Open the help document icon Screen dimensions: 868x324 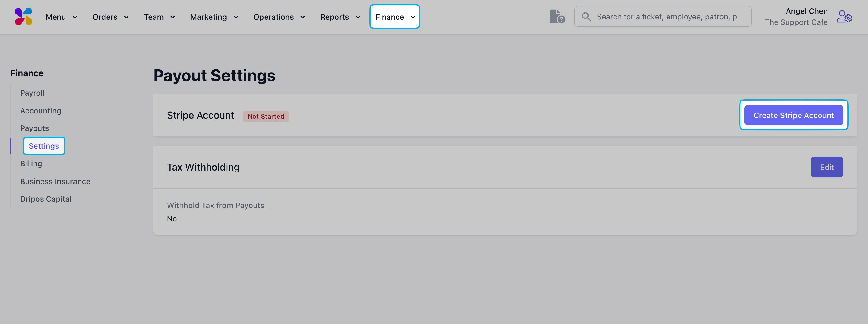coord(557,17)
